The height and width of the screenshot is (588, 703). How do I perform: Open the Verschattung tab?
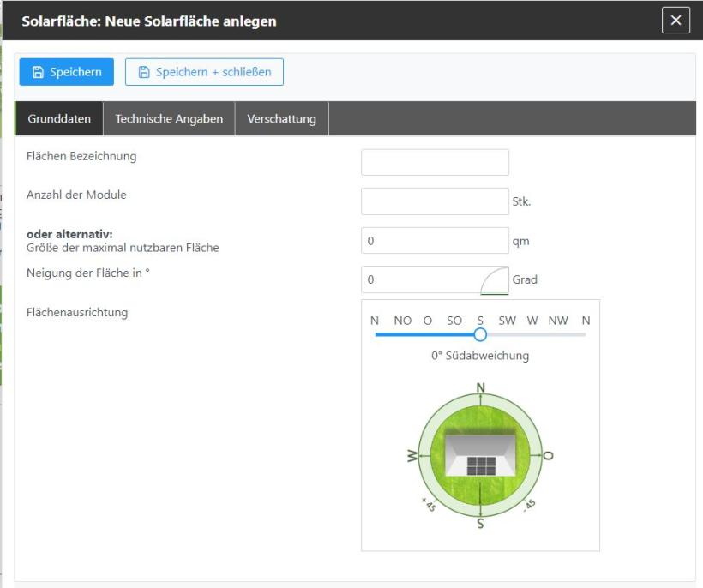pyautogui.click(x=281, y=119)
